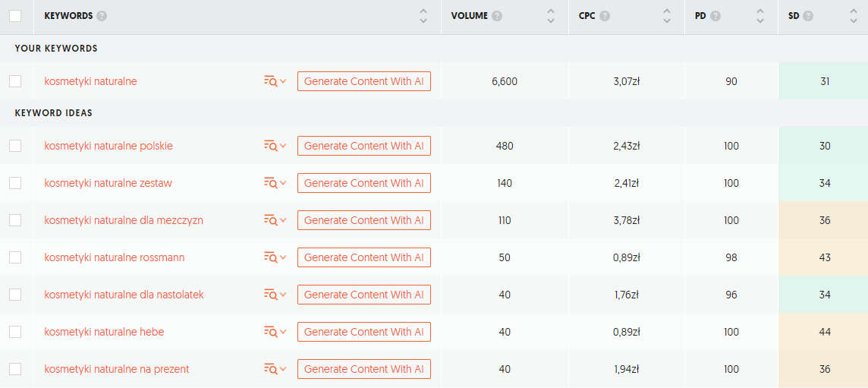Check the rossmann keyword checkbox
This screenshot has width=868, height=388.
tap(15, 257)
